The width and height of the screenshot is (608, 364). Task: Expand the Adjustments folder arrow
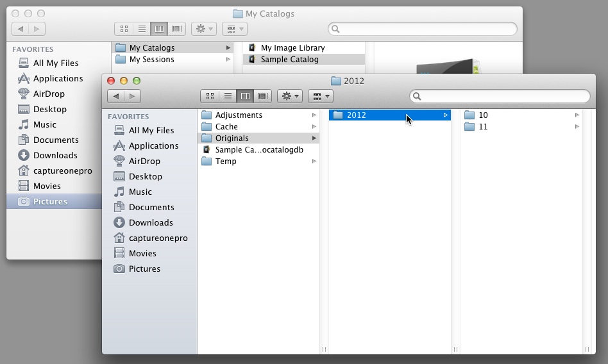[x=314, y=115]
